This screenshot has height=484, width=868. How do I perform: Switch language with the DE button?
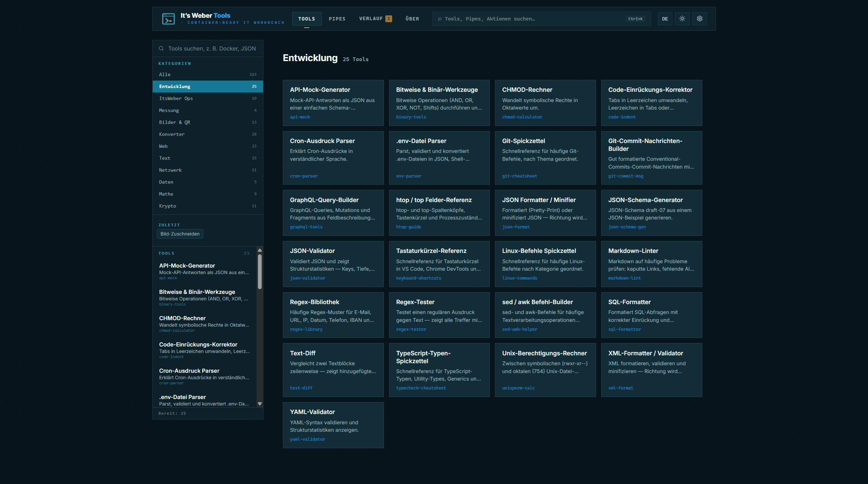click(x=665, y=19)
